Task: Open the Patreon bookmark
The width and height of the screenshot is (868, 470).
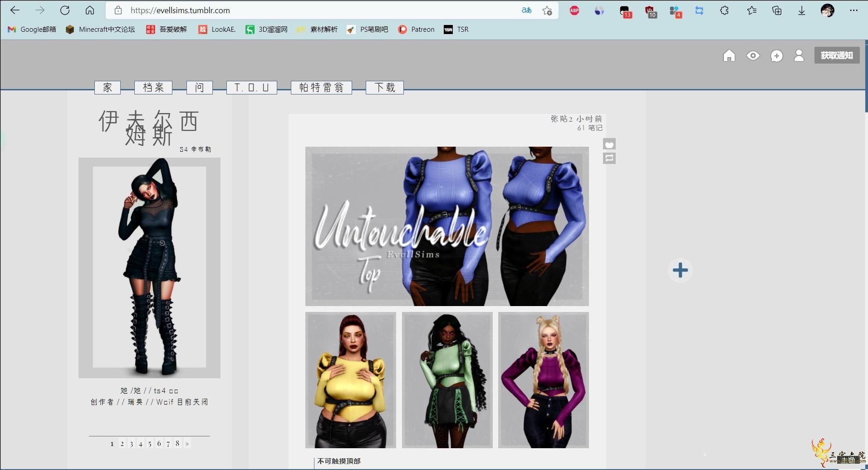Action: coord(416,29)
